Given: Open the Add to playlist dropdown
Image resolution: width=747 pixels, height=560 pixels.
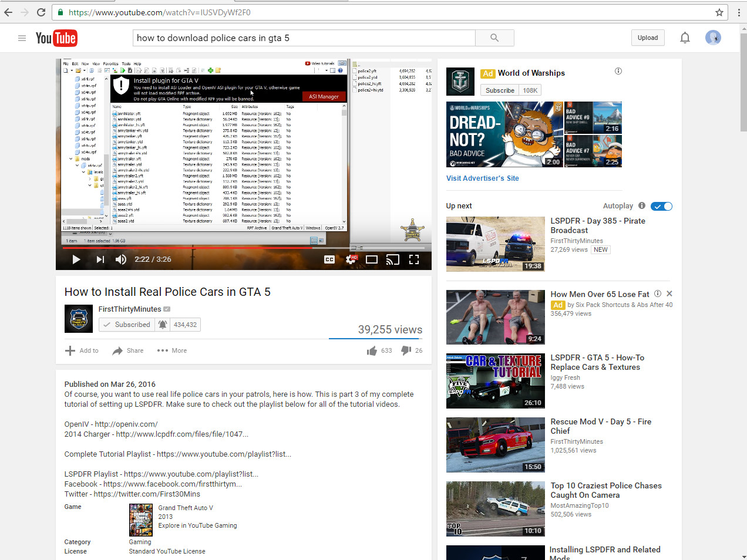Looking at the screenshot, I should pyautogui.click(x=82, y=350).
